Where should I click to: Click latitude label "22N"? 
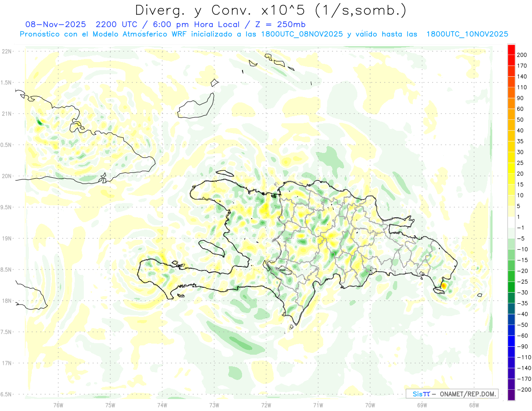click(x=7, y=51)
